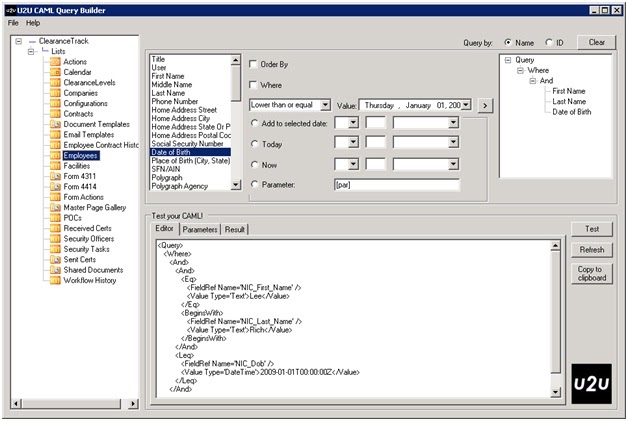
Task: Select Query by ID radio button
Action: [549, 42]
